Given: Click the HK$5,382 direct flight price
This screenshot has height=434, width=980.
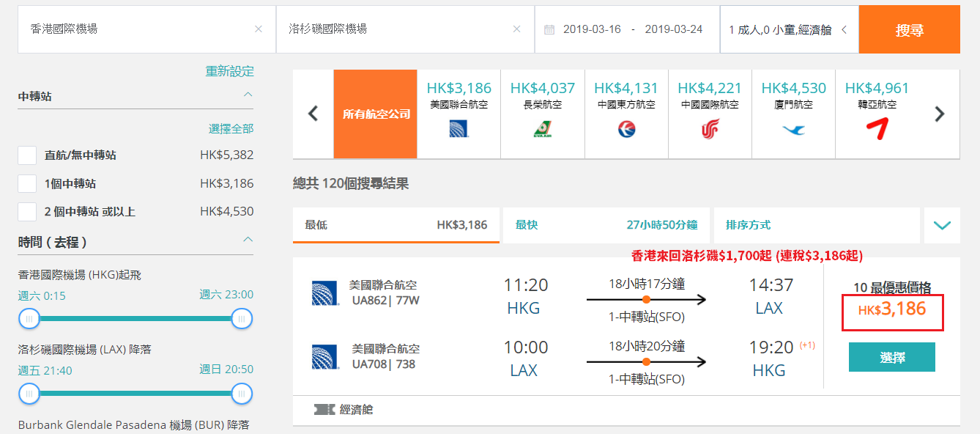Looking at the screenshot, I should click(x=227, y=155).
